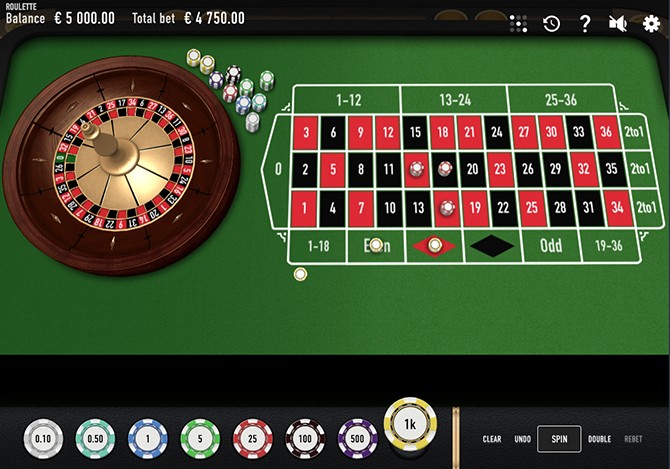Image resolution: width=670 pixels, height=469 pixels.
Task: Bet on the 13-24 dozen
Action: 455,100
